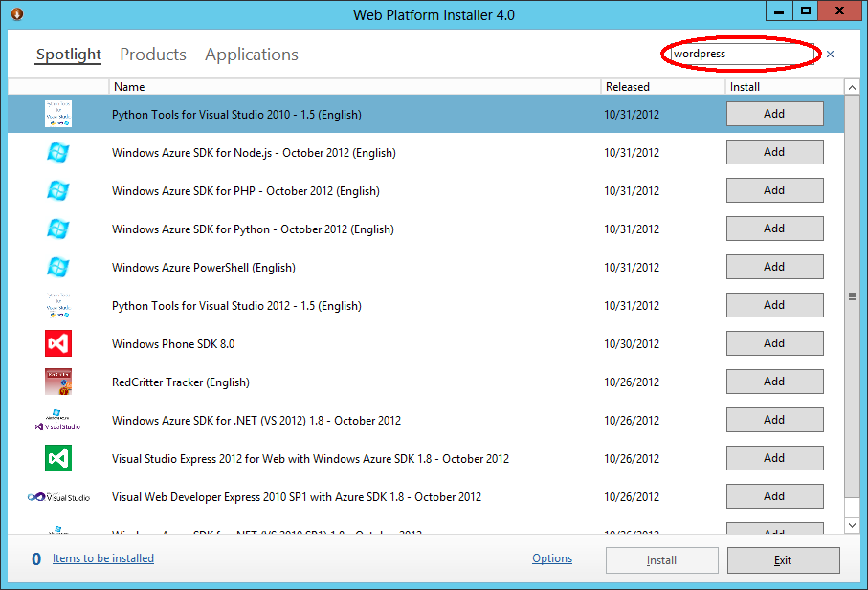The width and height of the screenshot is (868, 590).
Task: Select Windows Azure SDK for Node.js row text
Action: point(255,153)
